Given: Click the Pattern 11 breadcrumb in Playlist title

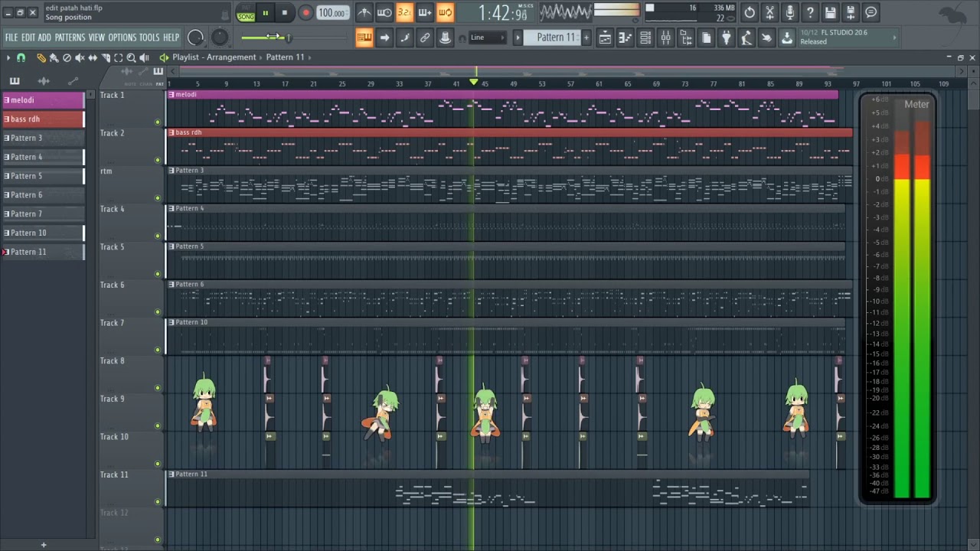Looking at the screenshot, I should point(285,57).
